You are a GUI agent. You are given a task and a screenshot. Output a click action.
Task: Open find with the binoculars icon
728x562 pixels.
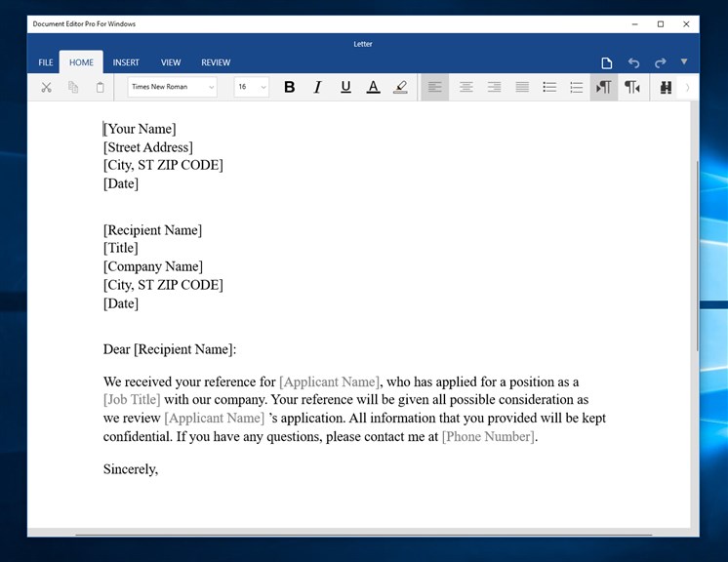pyautogui.click(x=666, y=87)
